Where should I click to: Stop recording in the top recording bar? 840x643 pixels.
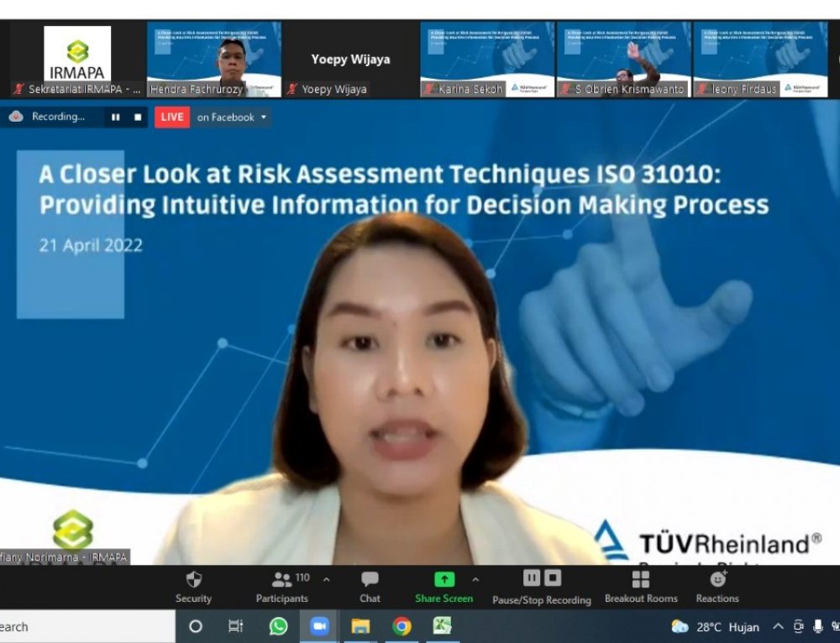coord(138,118)
